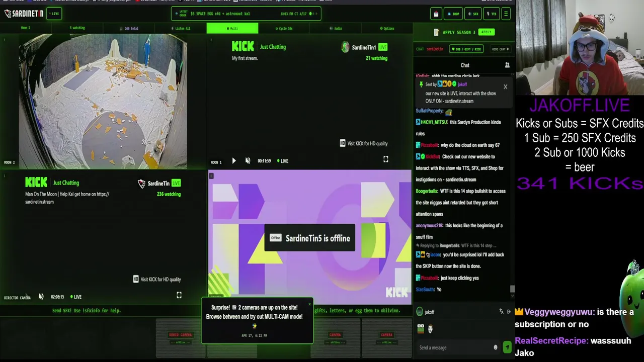Open the SUB / GIFT / KICK button
Viewport: 644px width, 362px height.
coord(466,49)
